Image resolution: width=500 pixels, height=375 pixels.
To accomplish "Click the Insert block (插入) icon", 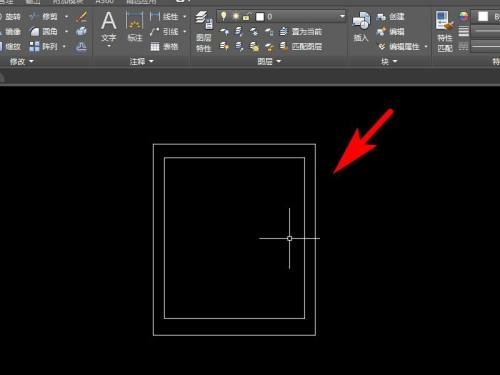I will (x=361, y=27).
